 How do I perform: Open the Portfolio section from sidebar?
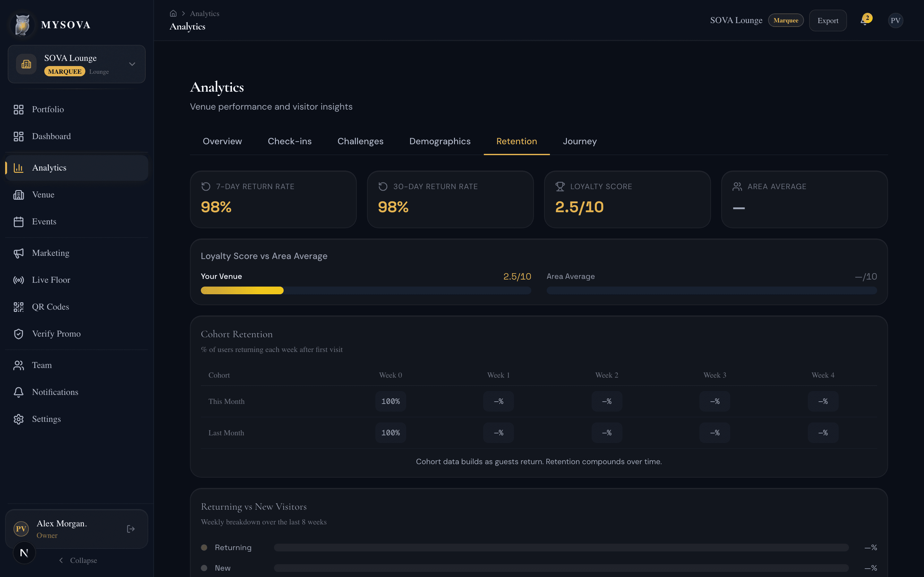click(x=48, y=109)
